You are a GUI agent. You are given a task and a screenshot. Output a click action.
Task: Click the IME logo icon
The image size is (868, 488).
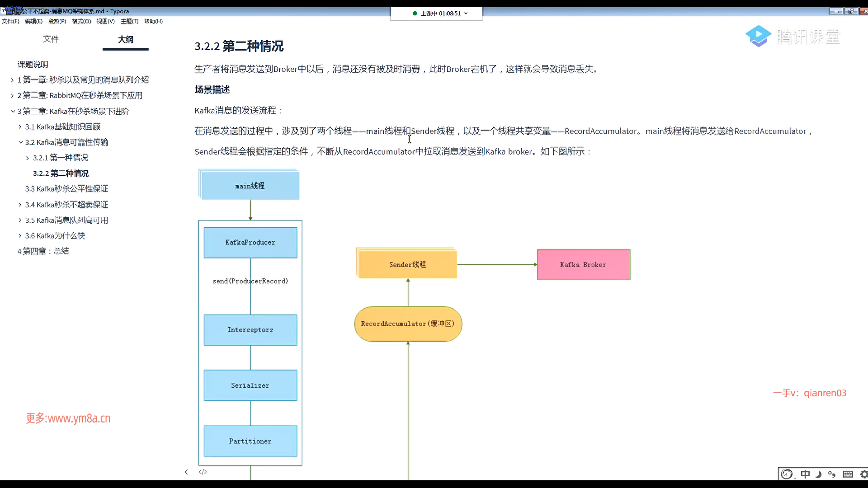pos(787,474)
